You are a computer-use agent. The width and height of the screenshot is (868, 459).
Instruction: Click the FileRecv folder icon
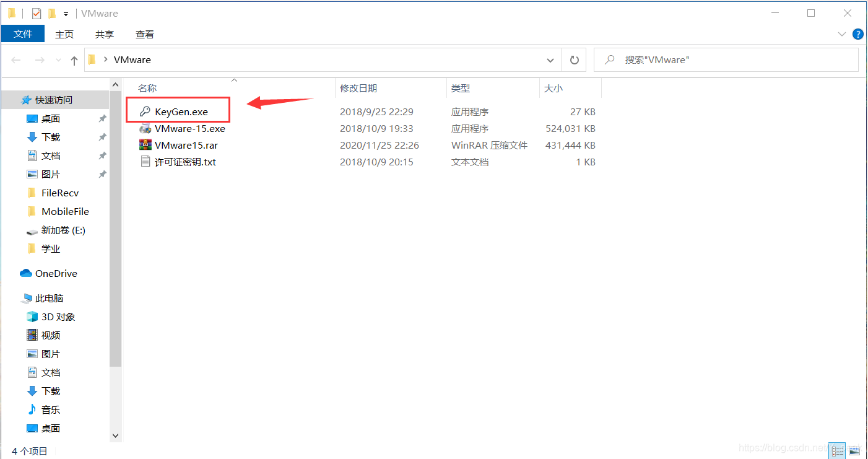(32, 193)
